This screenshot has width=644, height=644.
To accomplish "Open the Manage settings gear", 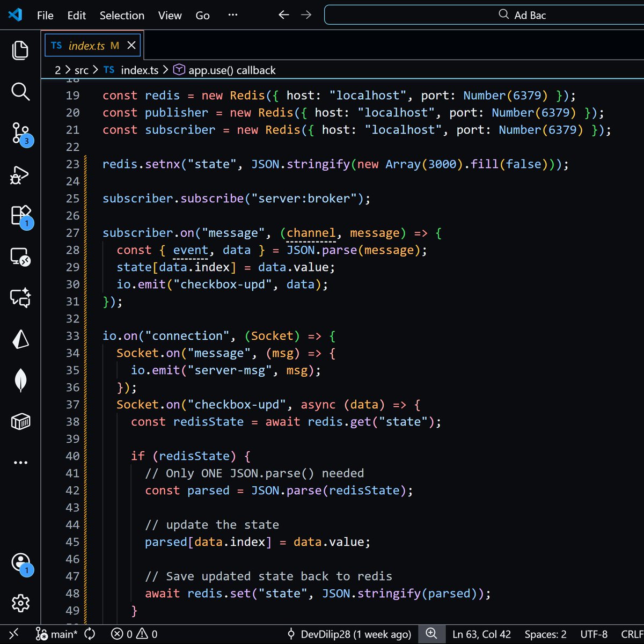I will [20, 603].
